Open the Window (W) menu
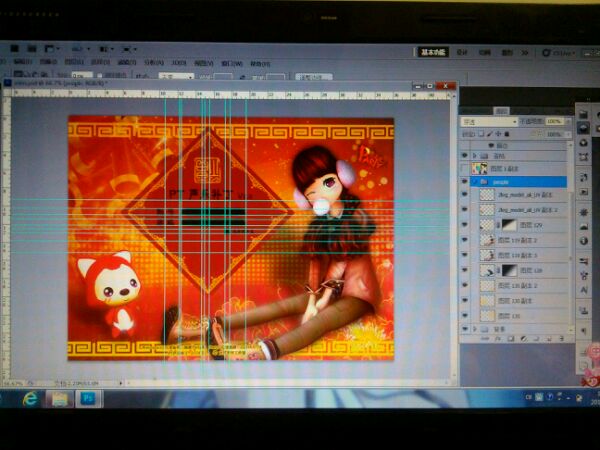Viewport: 600px width, 450px height. [x=232, y=63]
